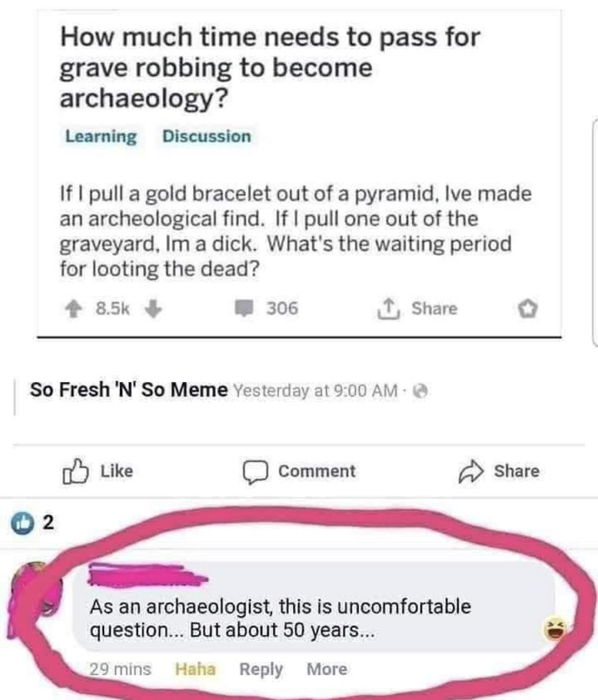Click the laughing emoji reaction on comment

(554, 629)
